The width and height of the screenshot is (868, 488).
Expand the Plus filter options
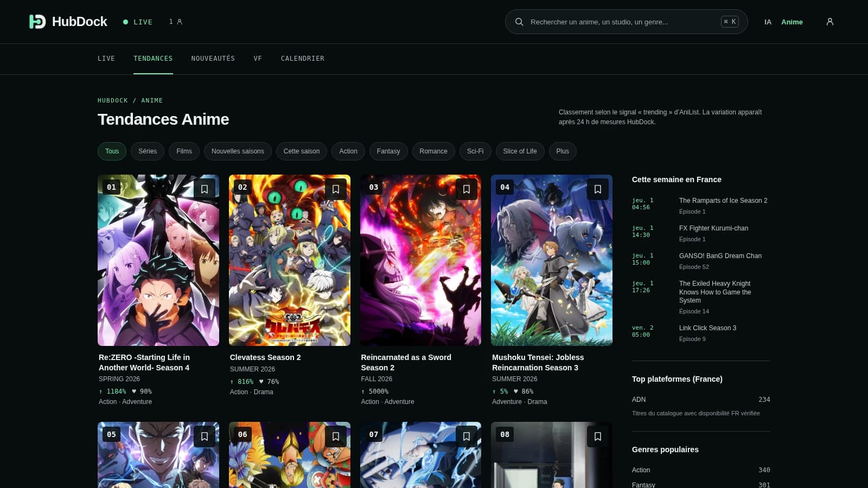(x=563, y=151)
